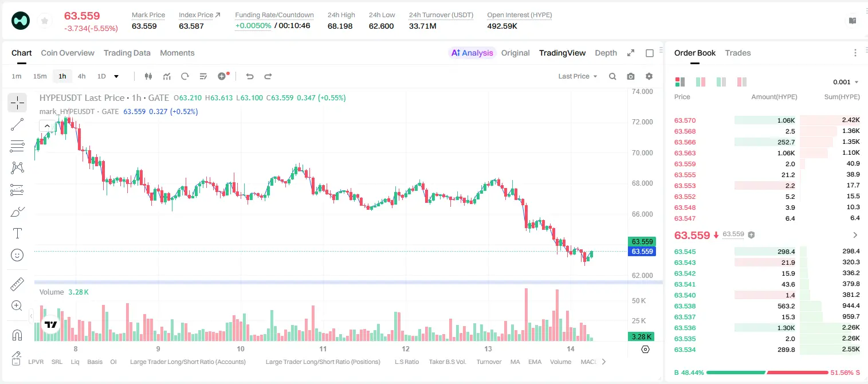Take a chart snapshot with camera icon
The image size is (868, 384).
[x=631, y=76]
